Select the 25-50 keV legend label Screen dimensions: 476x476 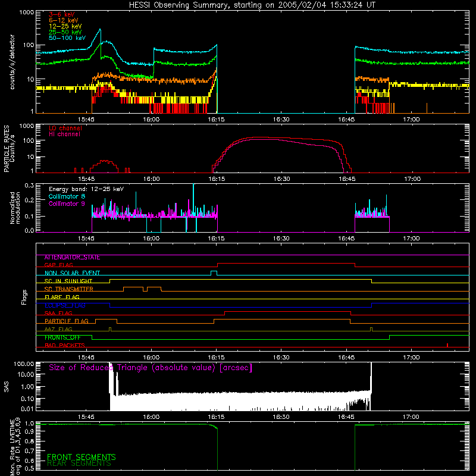(x=65, y=32)
